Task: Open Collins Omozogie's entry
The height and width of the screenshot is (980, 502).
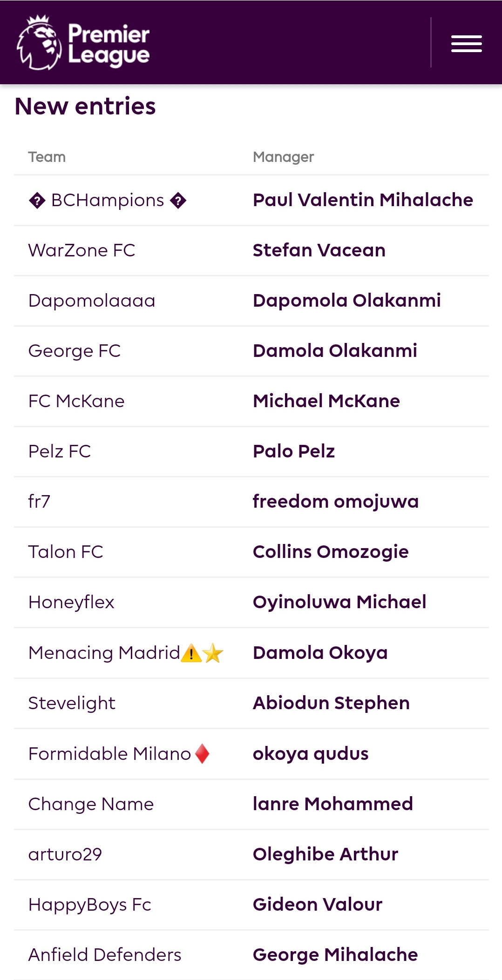Action: tap(331, 552)
